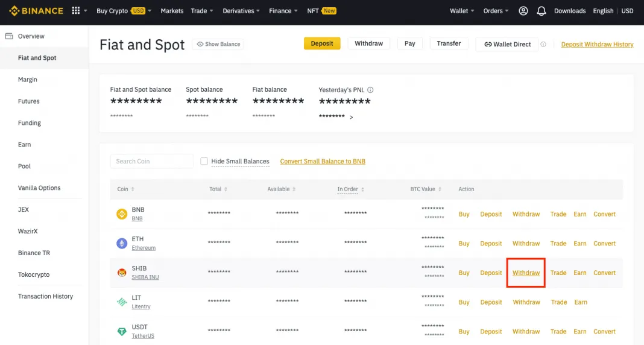
Task: Open the Markets menu item
Action: (172, 11)
